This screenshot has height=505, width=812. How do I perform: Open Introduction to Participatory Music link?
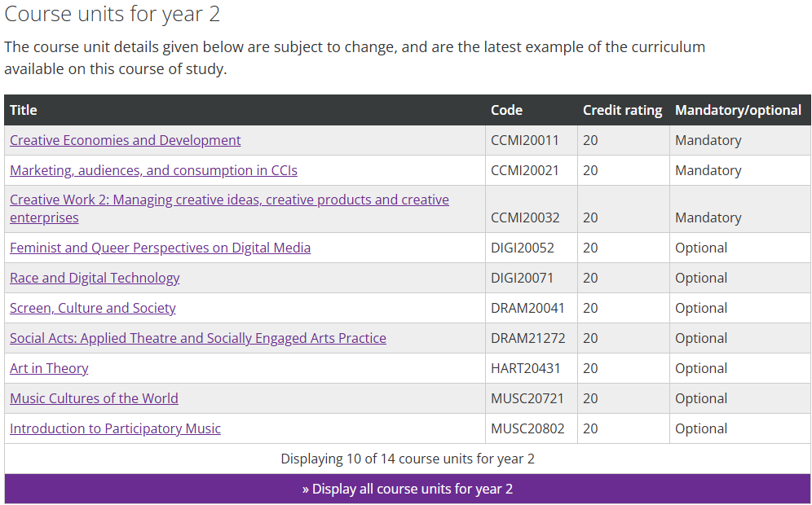tap(115, 428)
